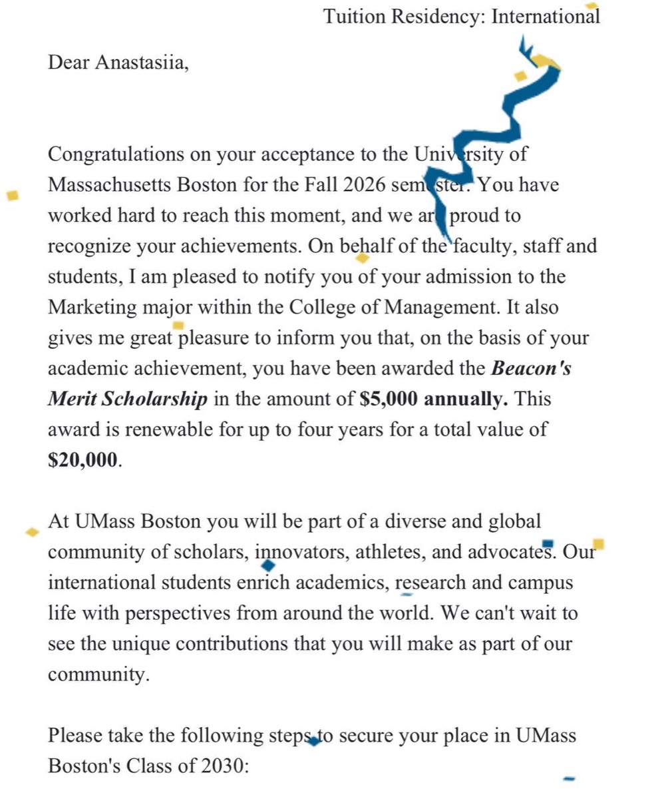Click the yellow square left of 'Massachusetts'
The image size is (672, 799).
coord(11,196)
